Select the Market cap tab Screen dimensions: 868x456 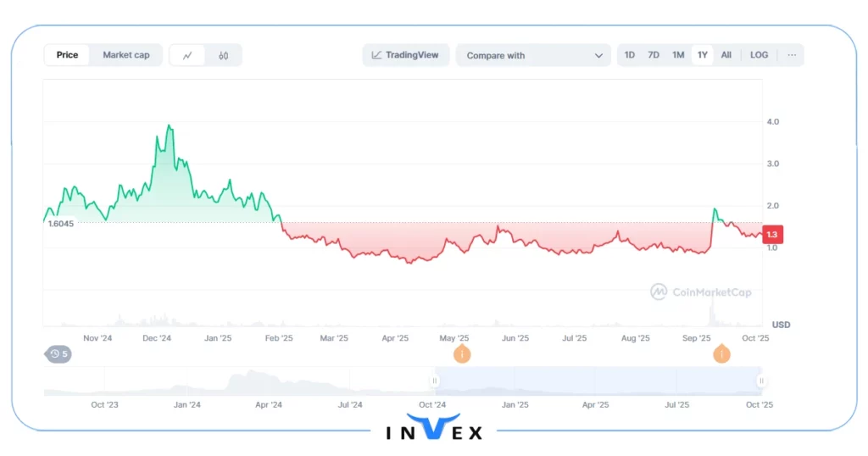point(126,55)
